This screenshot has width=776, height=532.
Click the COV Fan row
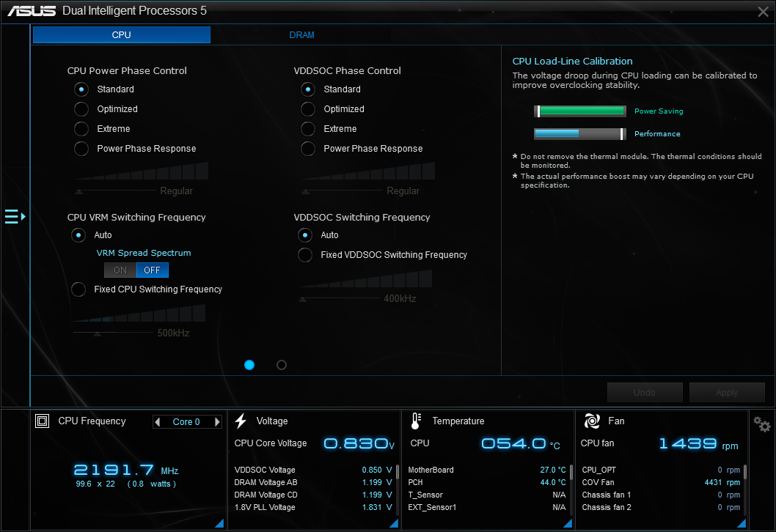661,483
